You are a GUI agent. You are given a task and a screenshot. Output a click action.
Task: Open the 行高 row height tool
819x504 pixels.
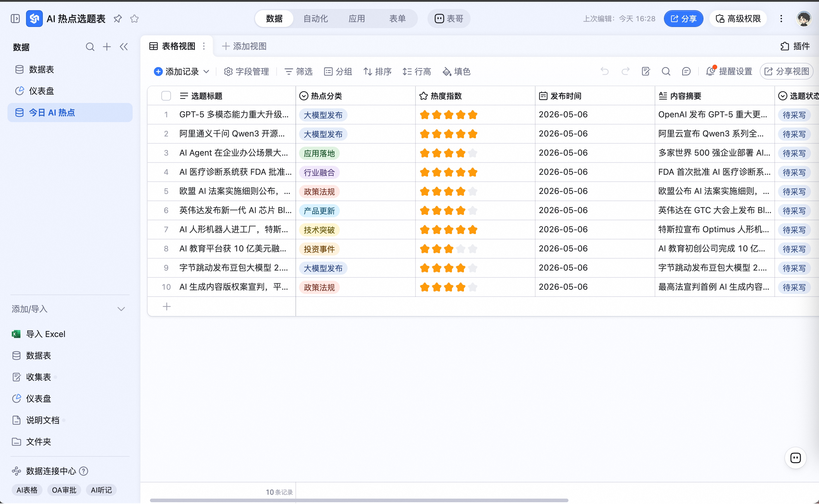(417, 72)
